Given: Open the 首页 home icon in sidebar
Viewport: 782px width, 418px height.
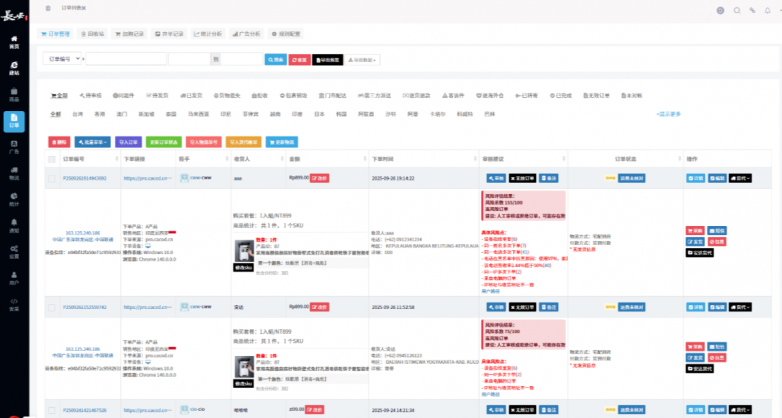Looking at the screenshot, I should (13, 41).
